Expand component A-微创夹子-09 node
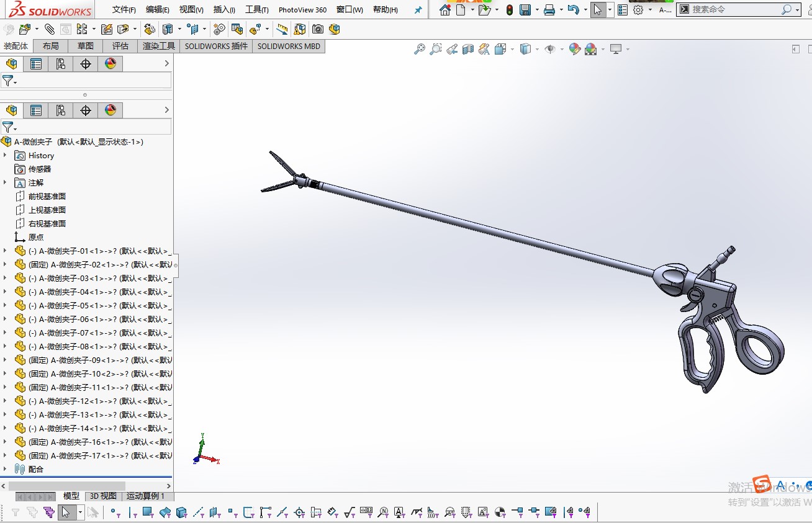The width and height of the screenshot is (812, 523). point(5,360)
